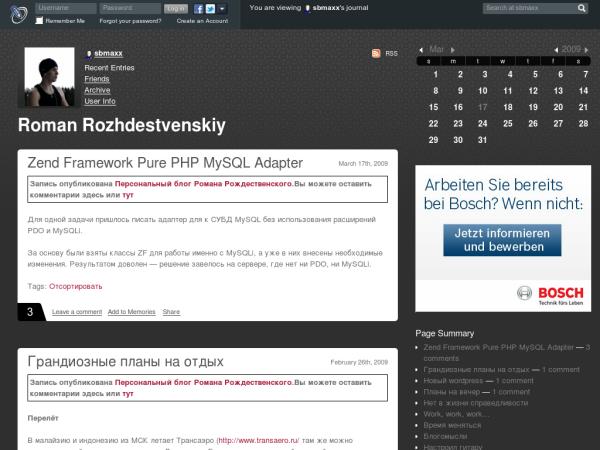Open the User Info menu link

point(100,101)
